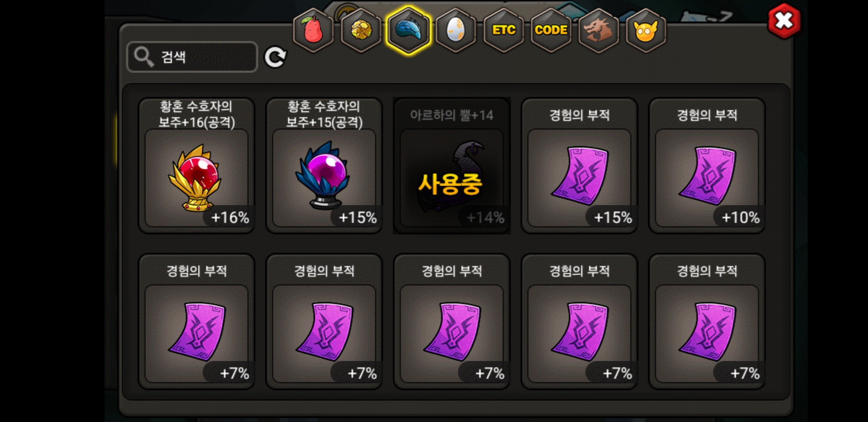Switch to the spotted egg category tab
This screenshot has width=868, height=422.
(456, 30)
